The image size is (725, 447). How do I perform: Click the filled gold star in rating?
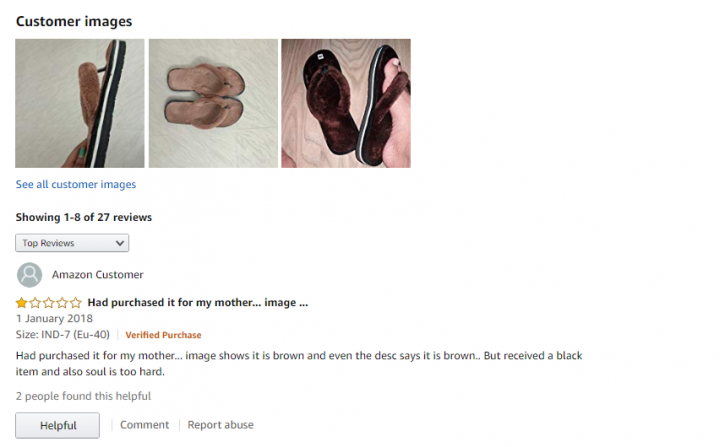click(21, 303)
